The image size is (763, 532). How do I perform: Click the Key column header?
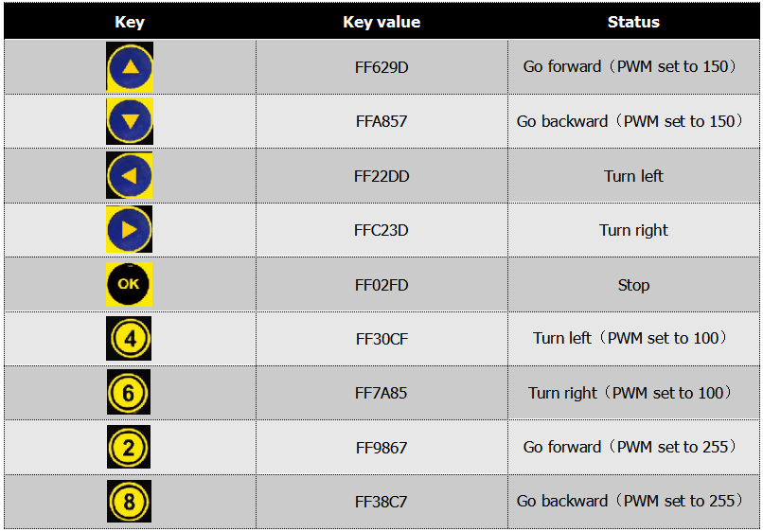tap(130, 22)
